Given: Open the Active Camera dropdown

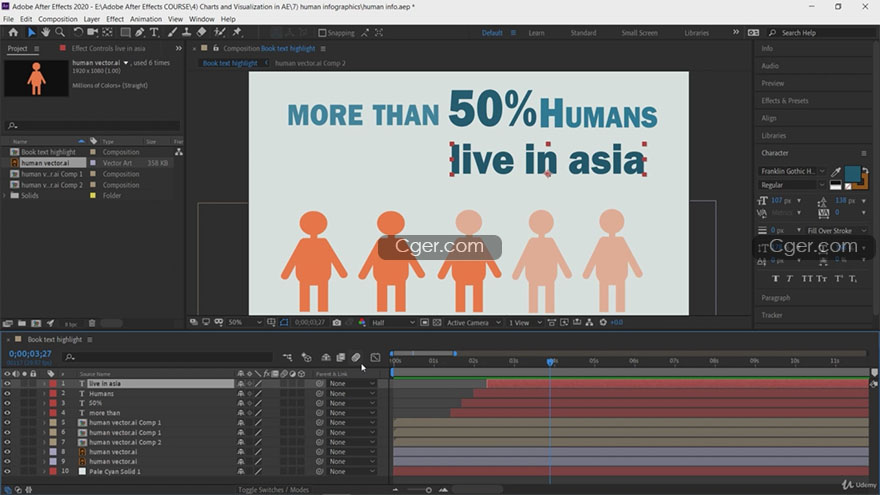Looking at the screenshot, I should coord(473,323).
